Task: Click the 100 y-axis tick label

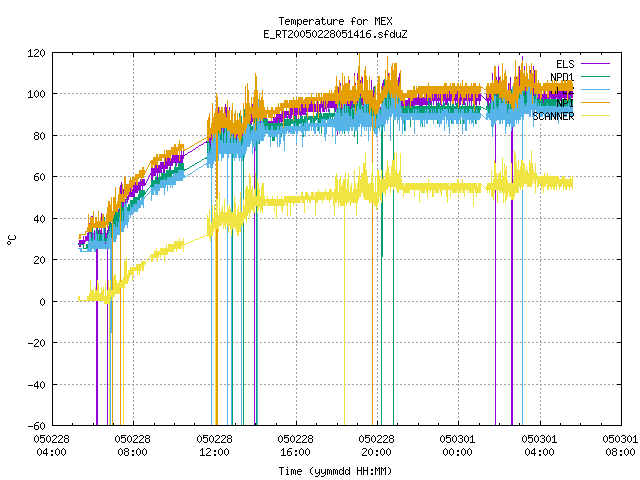Action: (x=36, y=94)
